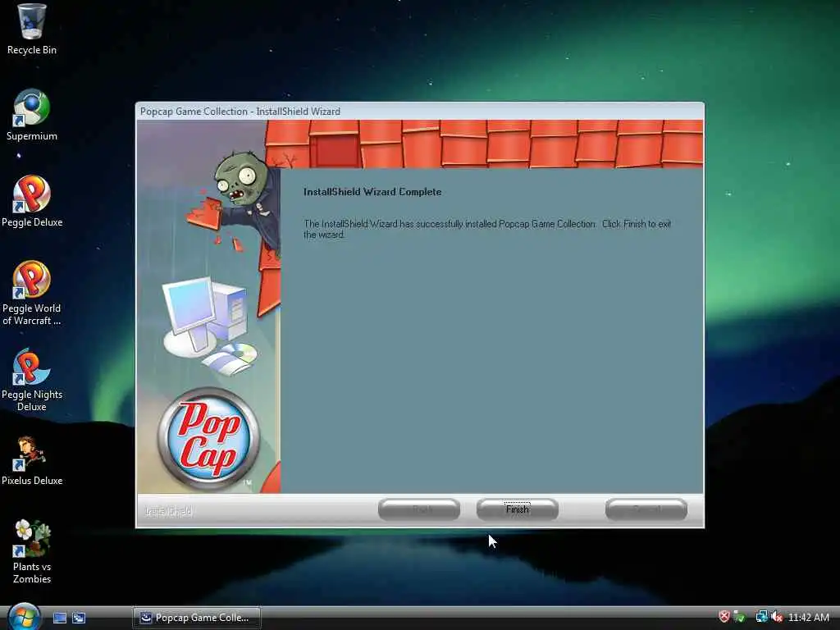Viewport: 840px width, 630px height.
Task: Click Switch between windows quick launch icon
Action: [x=79, y=618]
